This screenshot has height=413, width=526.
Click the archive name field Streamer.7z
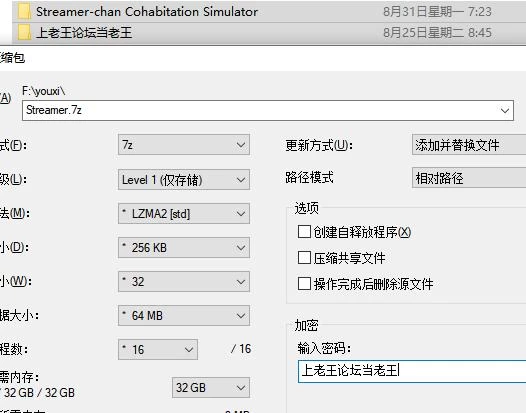268,110
